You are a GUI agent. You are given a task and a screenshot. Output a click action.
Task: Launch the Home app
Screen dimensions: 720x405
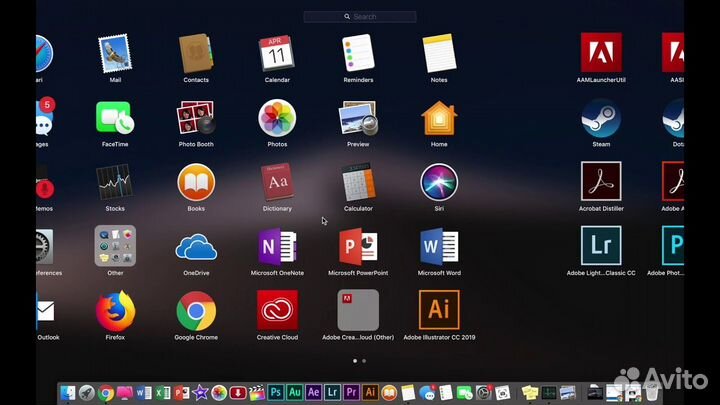pos(439,118)
